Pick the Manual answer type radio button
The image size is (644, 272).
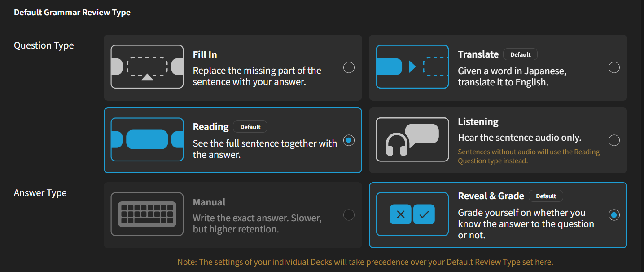pyautogui.click(x=349, y=215)
